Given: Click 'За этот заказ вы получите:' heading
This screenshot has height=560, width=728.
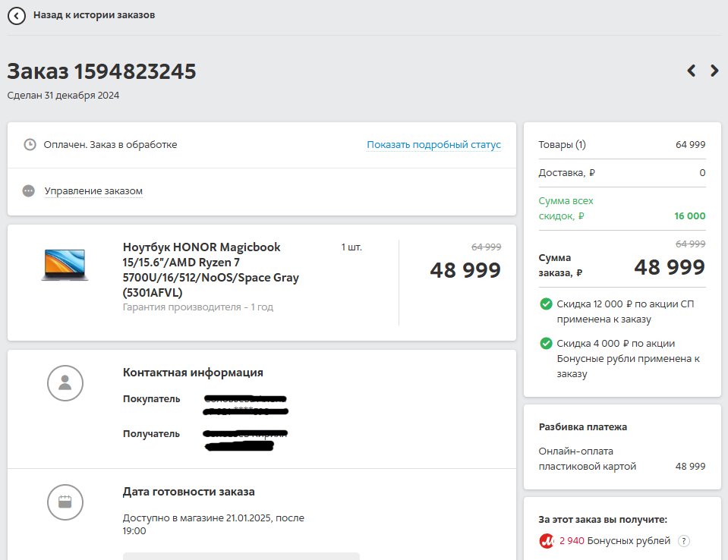Looking at the screenshot, I should [603, 520].
